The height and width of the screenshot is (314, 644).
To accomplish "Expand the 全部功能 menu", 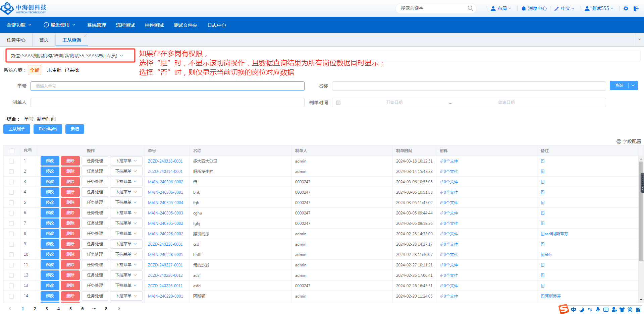I will [19, 25].
